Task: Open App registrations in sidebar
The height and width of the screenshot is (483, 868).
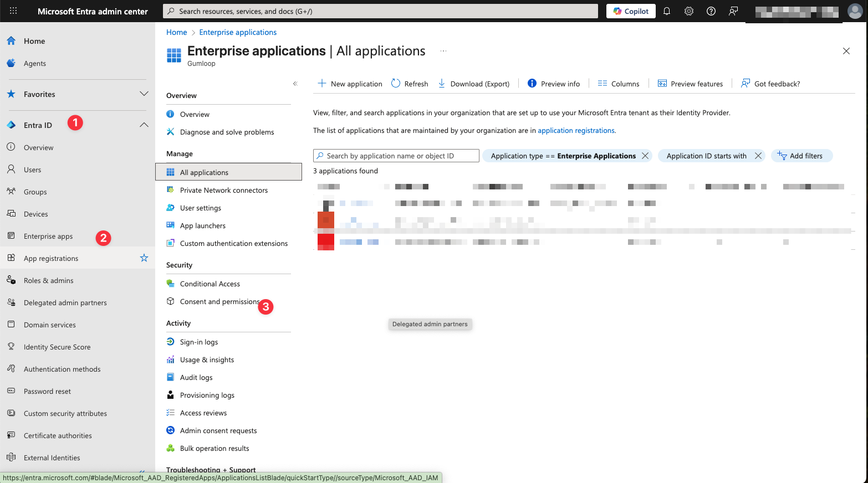Action: [51, 258]
